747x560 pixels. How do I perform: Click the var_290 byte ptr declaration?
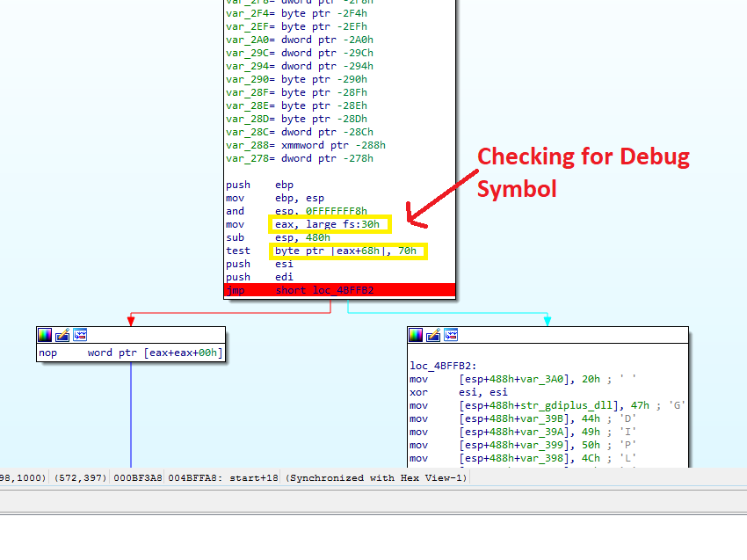[x=297, y=79]
